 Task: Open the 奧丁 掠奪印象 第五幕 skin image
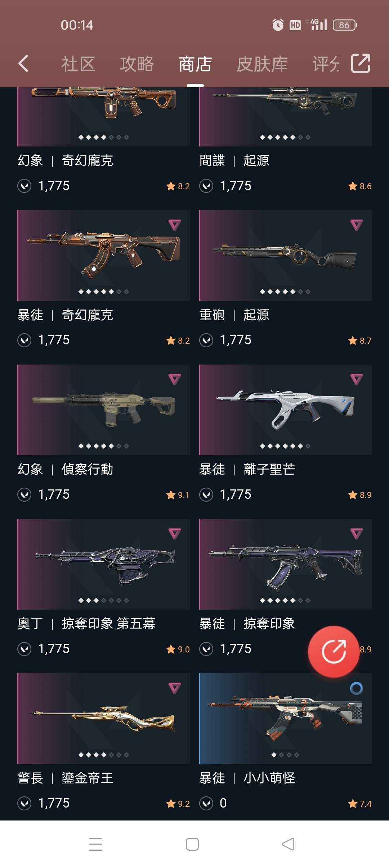[x=103, y=564]
